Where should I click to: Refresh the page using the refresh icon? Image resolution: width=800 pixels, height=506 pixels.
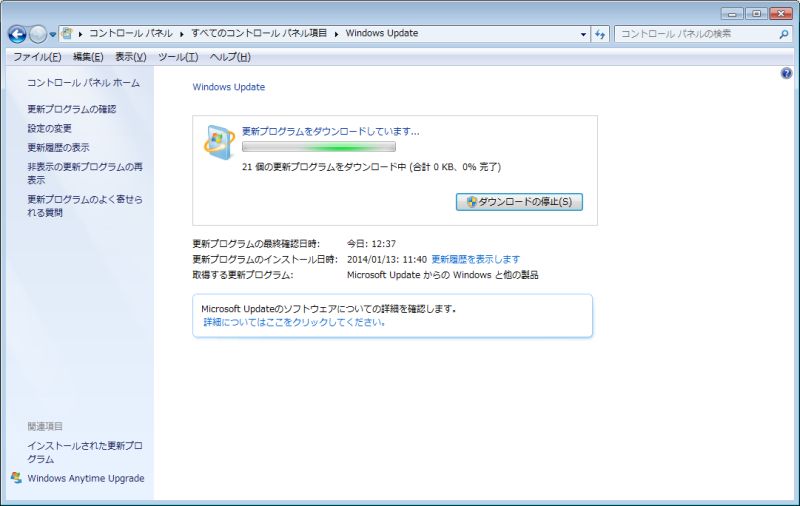(600, 34)
